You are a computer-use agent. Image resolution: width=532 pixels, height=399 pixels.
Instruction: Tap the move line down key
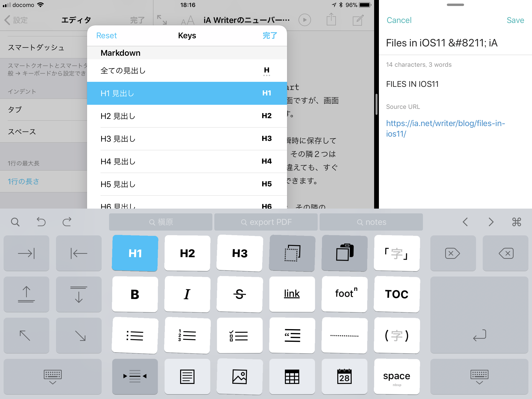(79, 294)
